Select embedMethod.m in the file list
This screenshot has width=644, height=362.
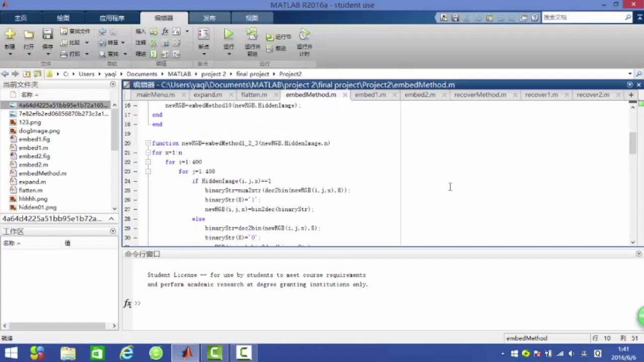42,173
